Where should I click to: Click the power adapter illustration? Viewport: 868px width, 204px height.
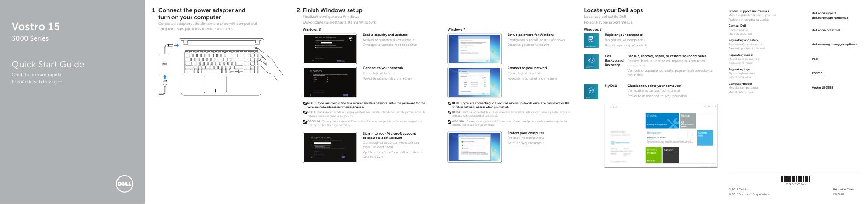pos(166,64)
